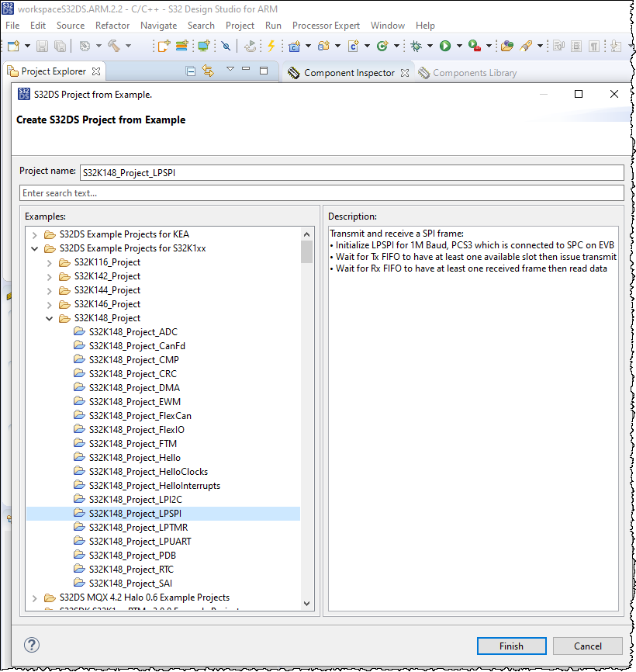Screen dimensions: 636x672
Task: Switch to the Components Library tab
Action: (x=468, y=73)
